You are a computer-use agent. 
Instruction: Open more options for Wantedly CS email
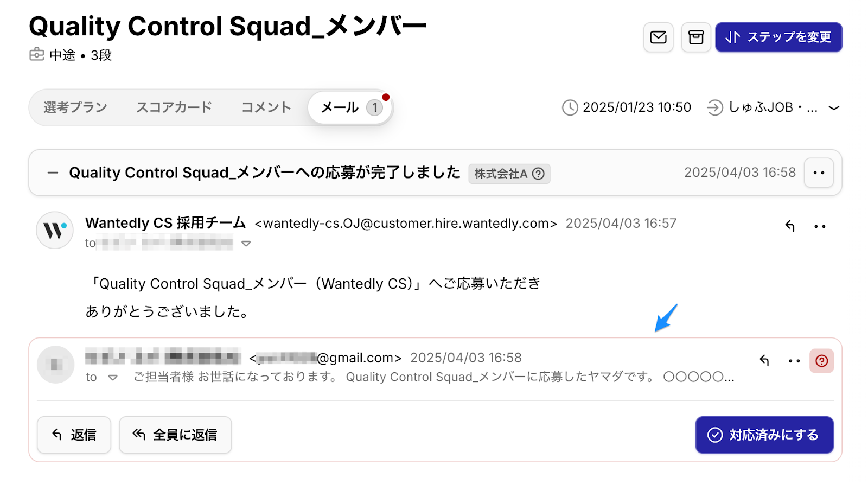[820, 226]
